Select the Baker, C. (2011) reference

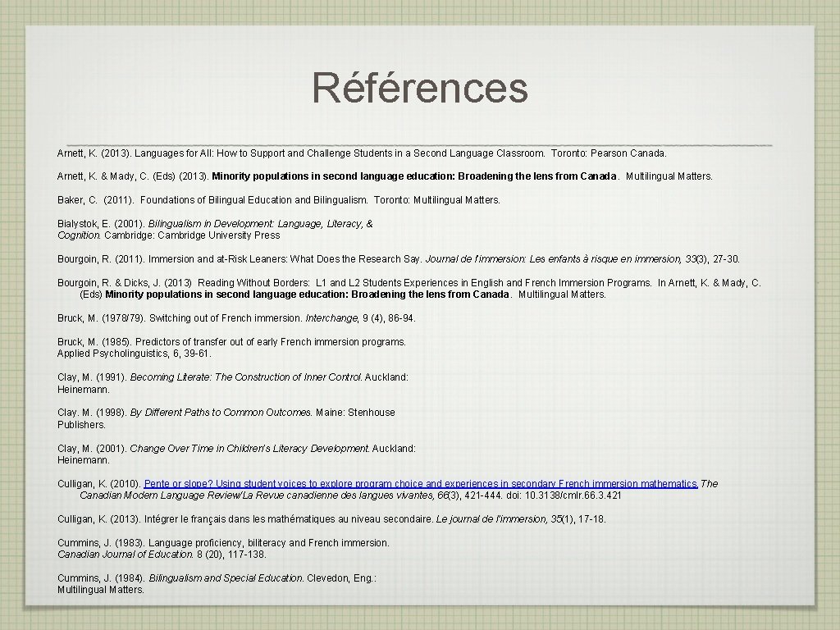[x=279, y=200]
